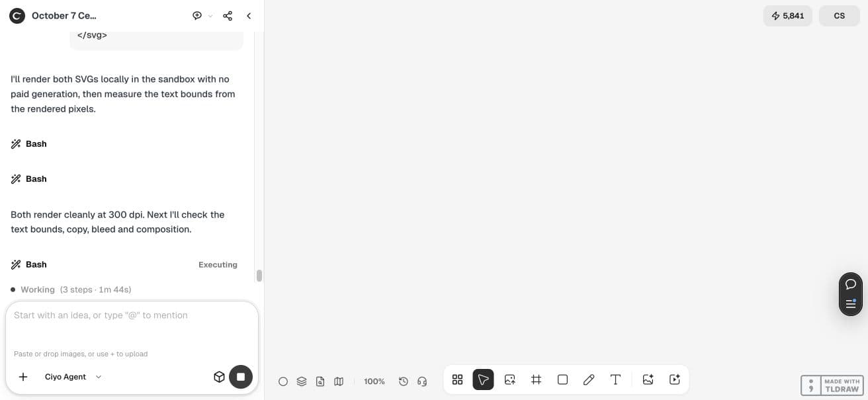Expand the first Bash step
Viewport: 868px width, 400px height.
[x=29, y=143]
